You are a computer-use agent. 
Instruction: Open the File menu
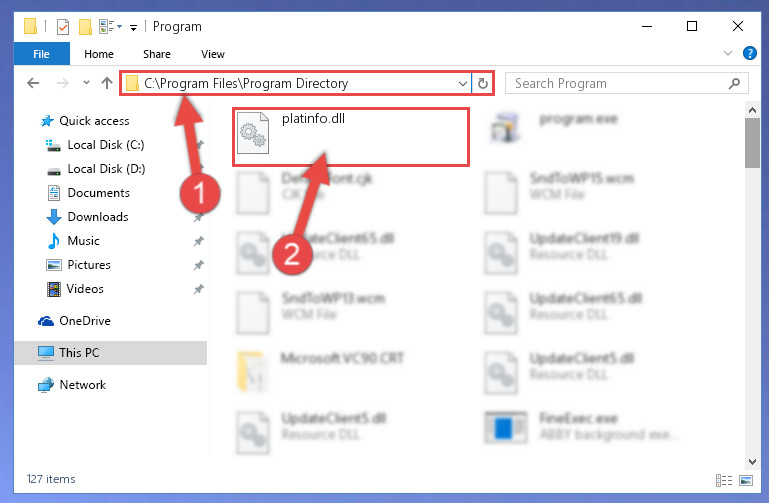pyautogui.click(x=41, y=54)
